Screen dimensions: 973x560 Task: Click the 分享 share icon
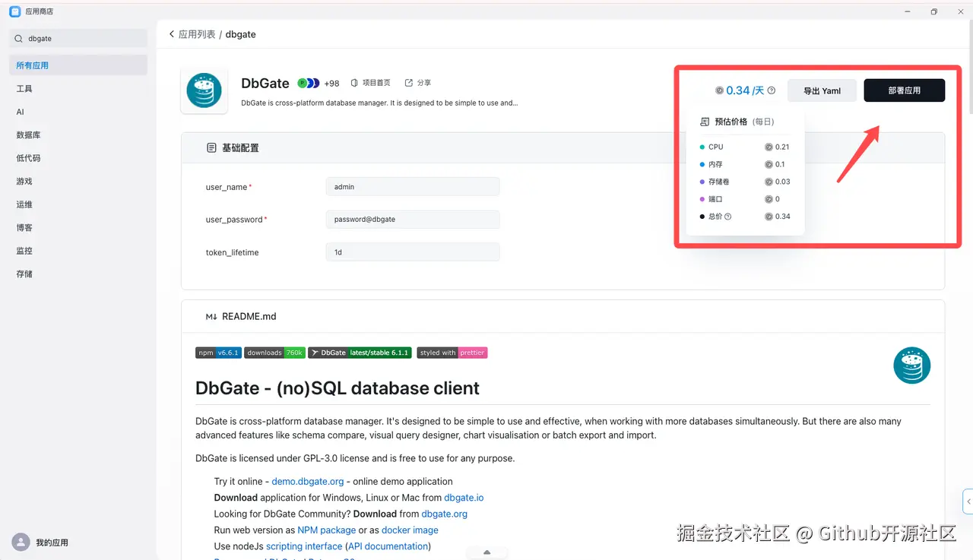(x=409, y=83)
